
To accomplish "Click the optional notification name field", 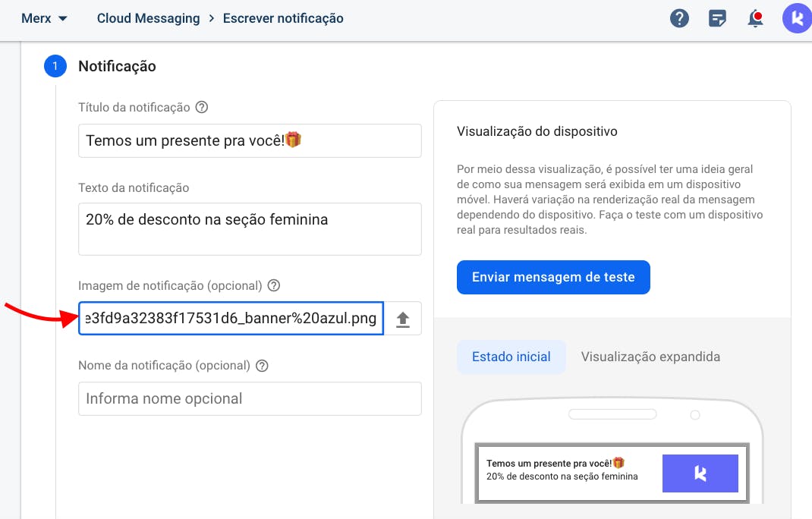I will point(250,398).
